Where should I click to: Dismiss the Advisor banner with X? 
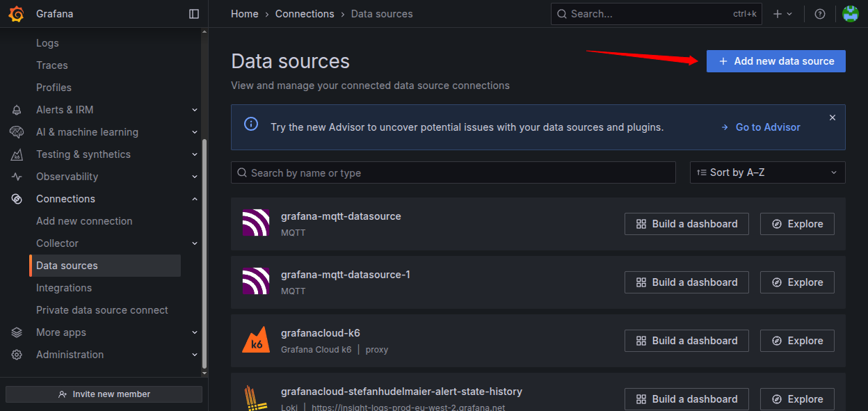pos(833,118)
